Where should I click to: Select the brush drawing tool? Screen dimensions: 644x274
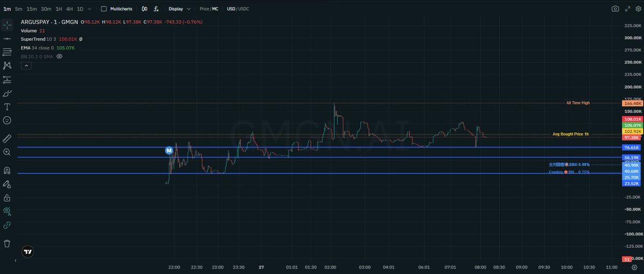pos(7,93)
